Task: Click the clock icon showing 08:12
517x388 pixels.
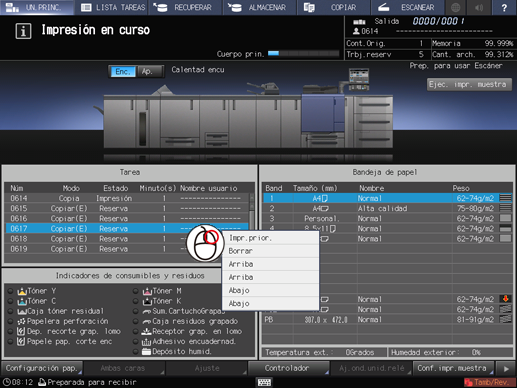Action: [6, 382]
